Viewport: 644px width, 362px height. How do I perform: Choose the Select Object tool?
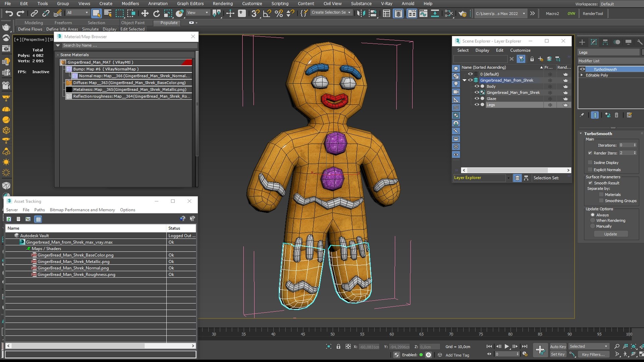coord(96,13)
